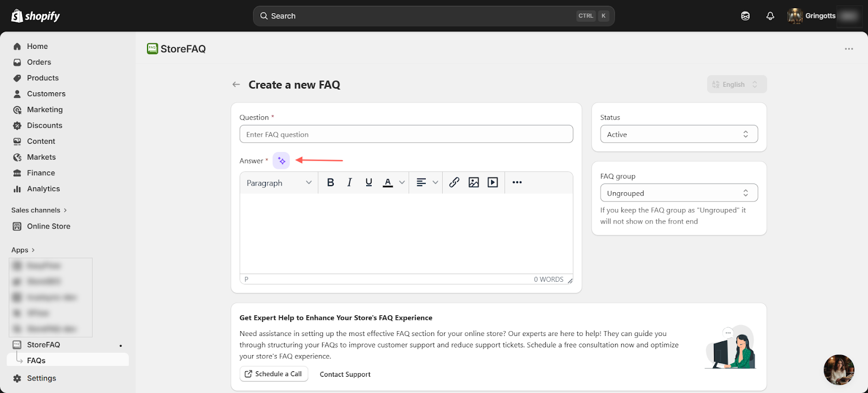This screenshot has width=868, height=393.
Task: Insert a link with the link icon
Action: [454, 182]
